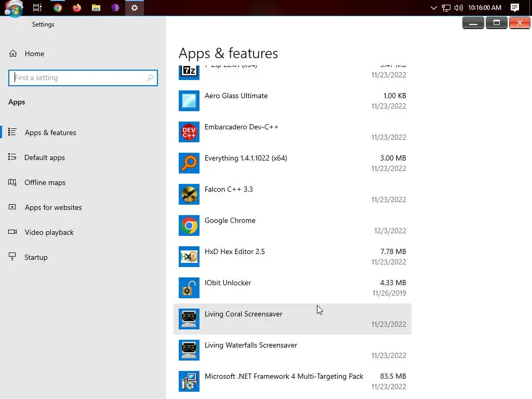This screenshot has width=532, height=399.
Task: Click the 83.5 MB size value
Action: click(393, 376)
